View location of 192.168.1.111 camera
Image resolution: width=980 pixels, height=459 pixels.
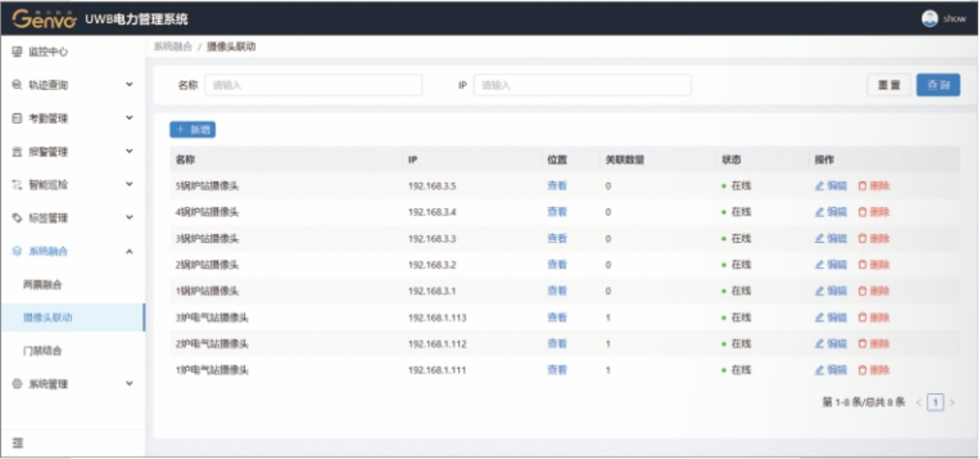point(557,370)
